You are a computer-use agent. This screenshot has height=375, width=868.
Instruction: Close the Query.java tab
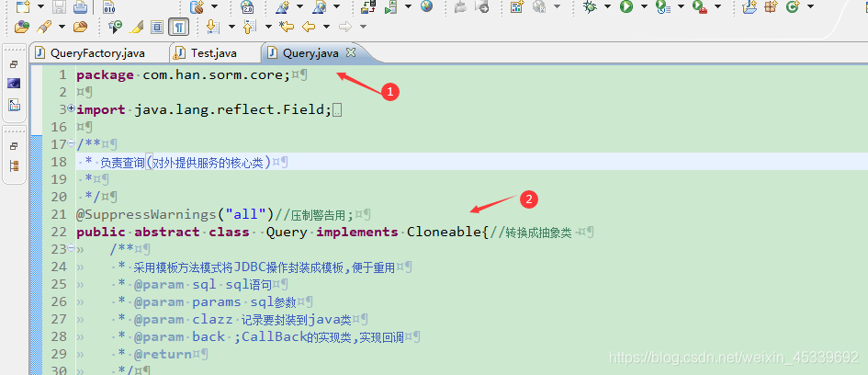(350, 52)
